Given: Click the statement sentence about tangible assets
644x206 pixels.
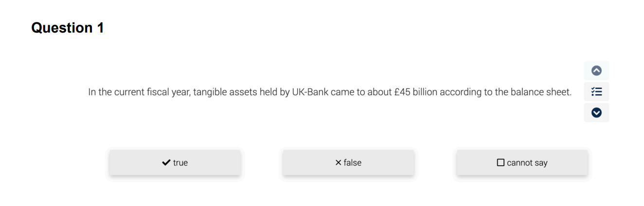Looking at the screenshot, I should (x=329, y=92).
